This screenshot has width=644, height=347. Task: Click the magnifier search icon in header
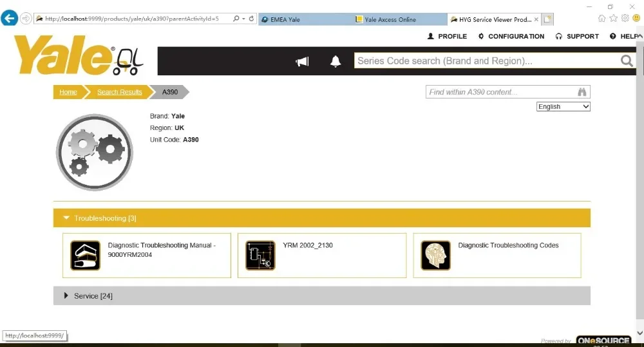point(627,61)
